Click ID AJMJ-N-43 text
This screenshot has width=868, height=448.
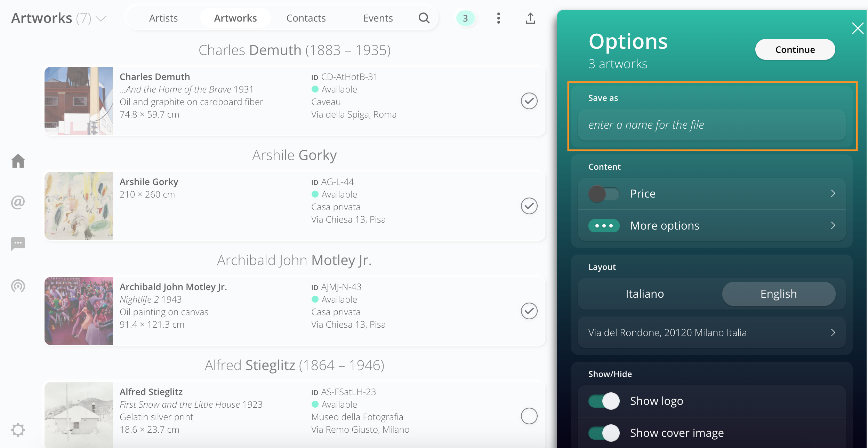pos(336,287)
